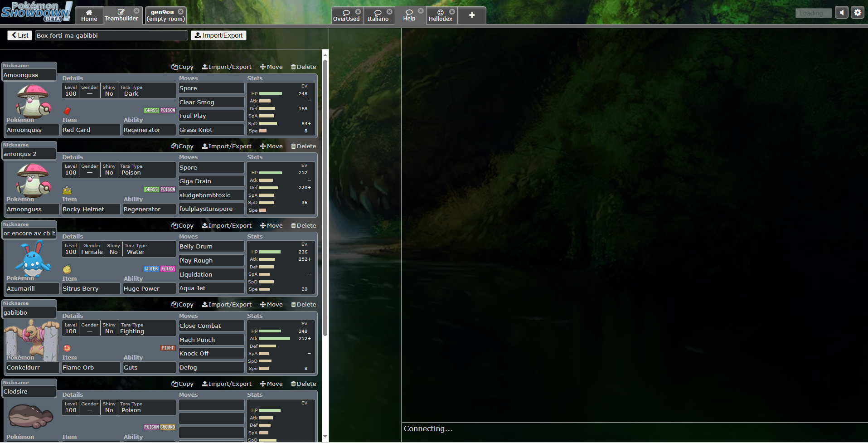The height and width of the screenshot is (443, 868).
Task: Open details of Amoonguss with Tera Type Dark
Action: (x=119, y=91)
